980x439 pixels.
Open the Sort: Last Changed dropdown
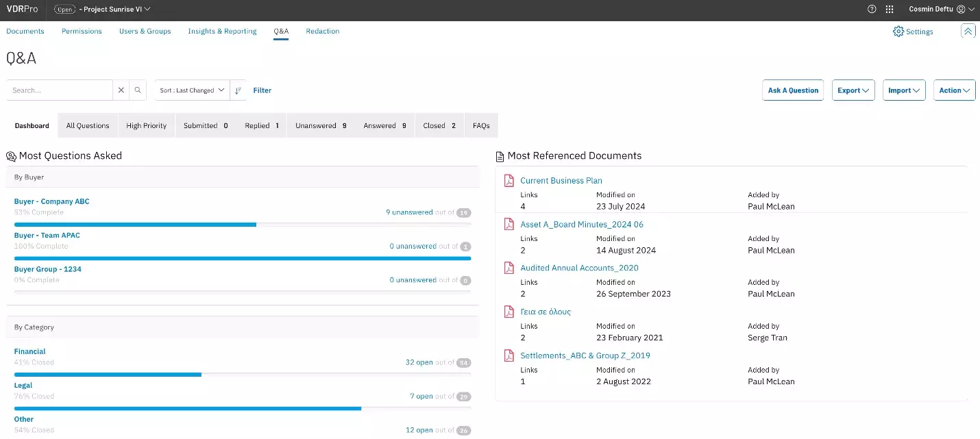[x=192, y=90]
